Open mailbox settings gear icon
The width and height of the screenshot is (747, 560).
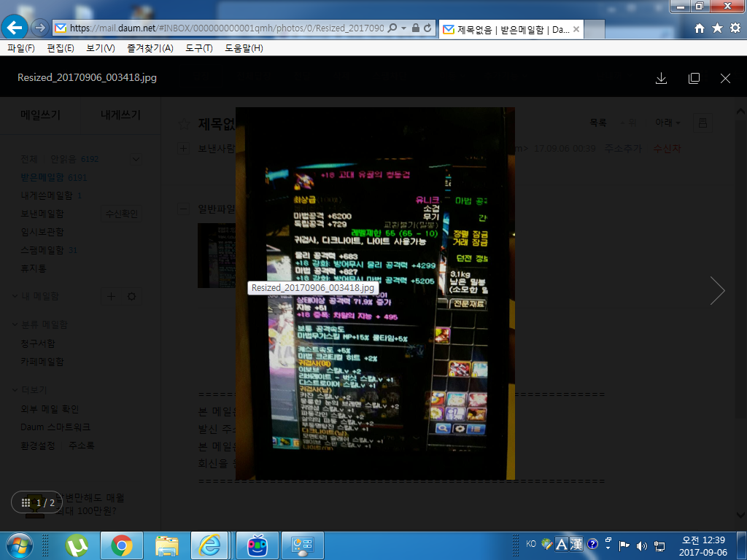[x=131, y=296]
